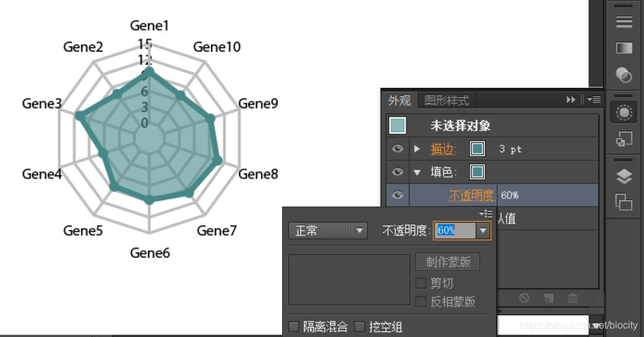Click the 描边 stroke color swatch
Screen dimensions: 644x337
(478, 149)
